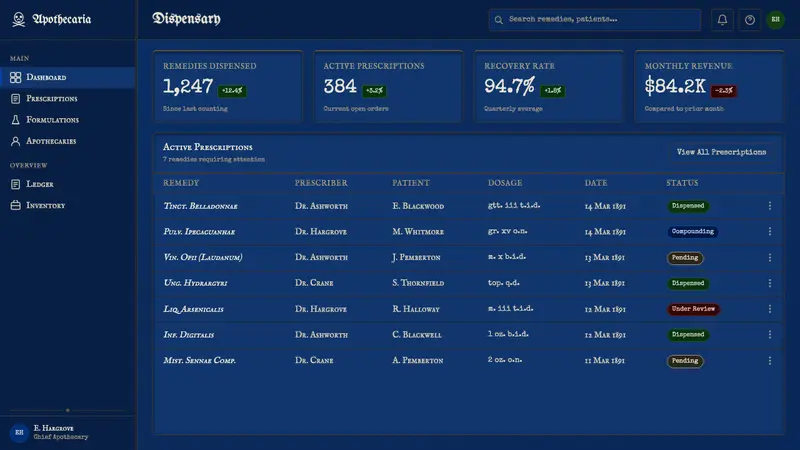Click the skull logo icon beside Apothecaria

[x=19, y=19]
